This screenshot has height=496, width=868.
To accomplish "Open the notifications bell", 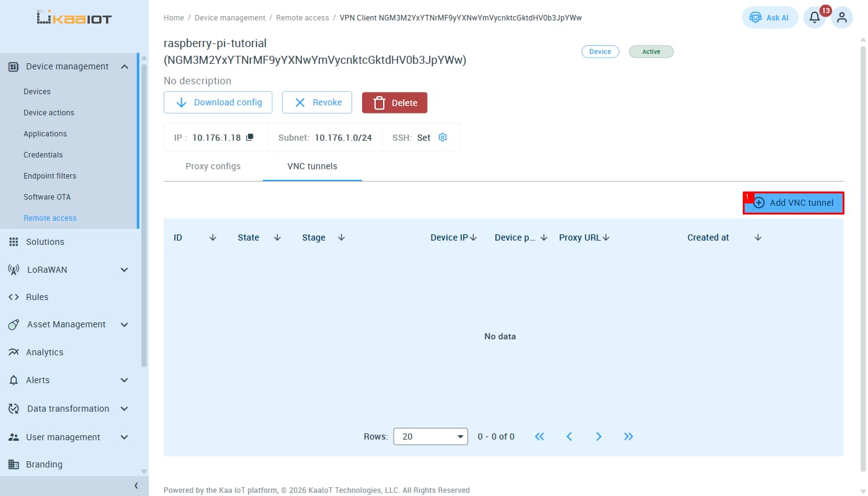I will (x=815, y=17).
